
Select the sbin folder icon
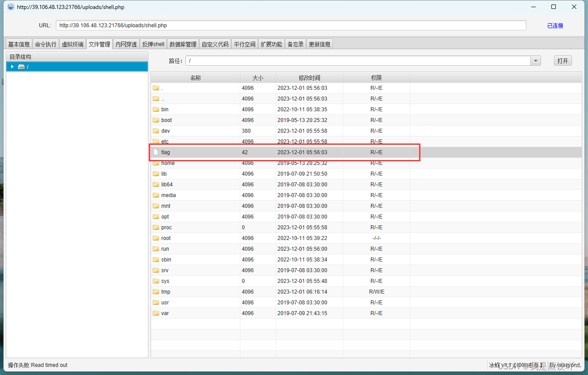(x=156, y=260)
